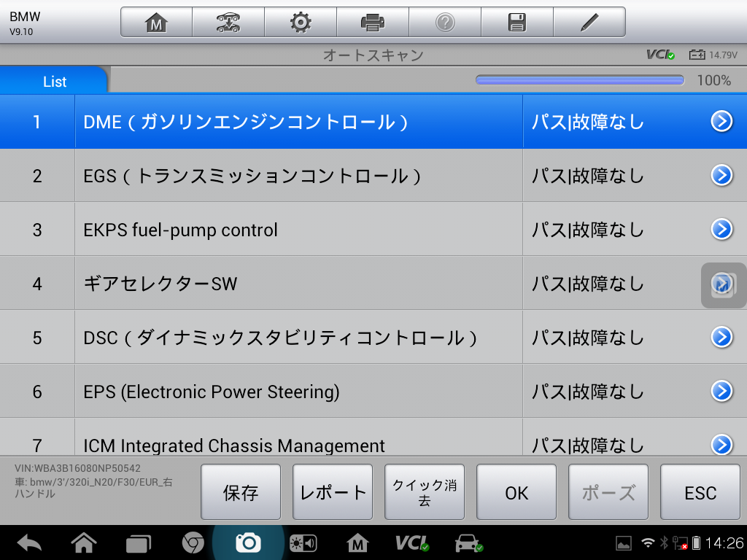The height and width of the screenshot is (560, 747).
Task: Tap the ポーズ pause button
Action: 608,492
